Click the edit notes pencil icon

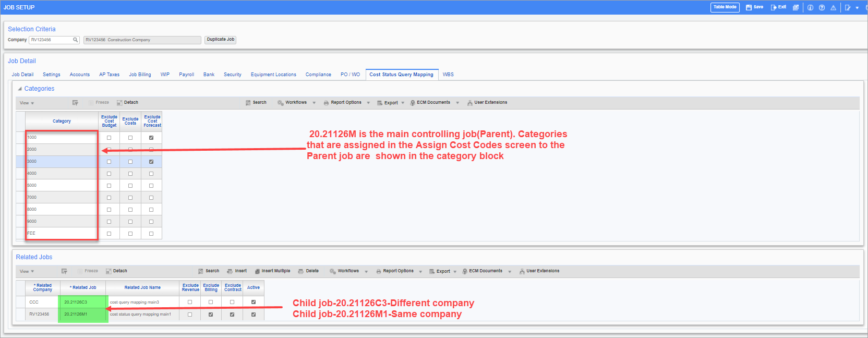[848, 7]
